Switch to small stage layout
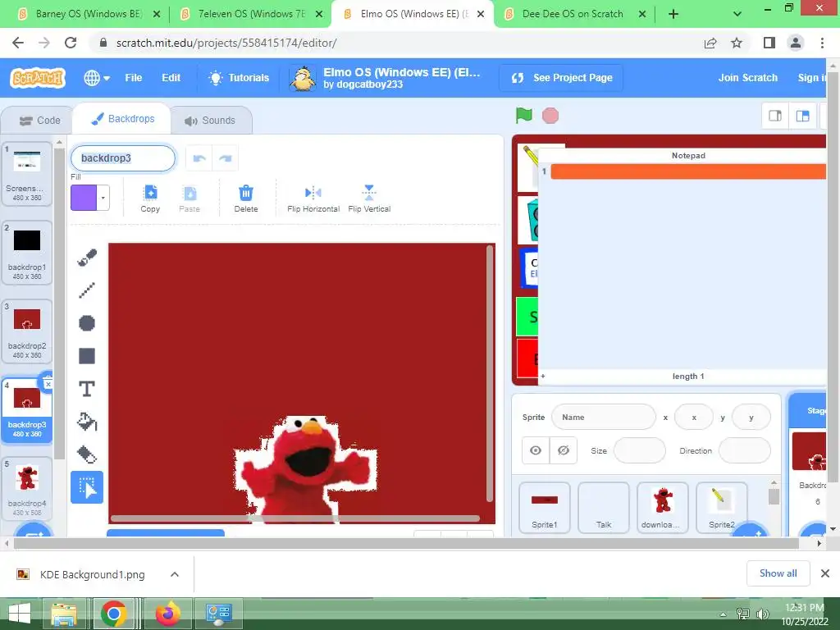The width and height of the screenshot is (840, 630). point(775,116)
